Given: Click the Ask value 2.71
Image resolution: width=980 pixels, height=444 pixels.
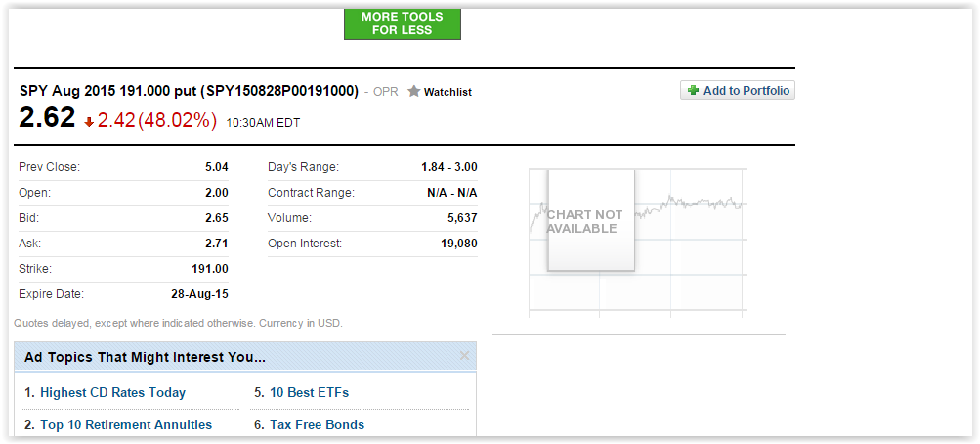Looking at the screenshot, I should [x=216, y=244].
